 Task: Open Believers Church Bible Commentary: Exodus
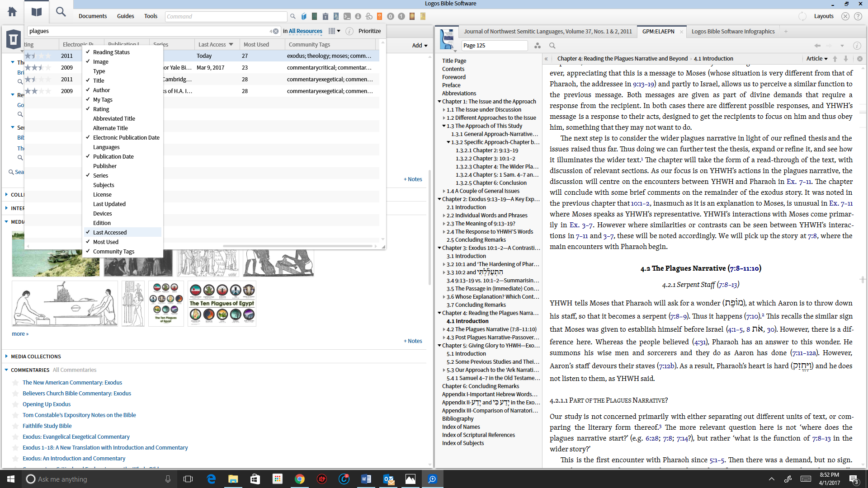coord(77,394)
